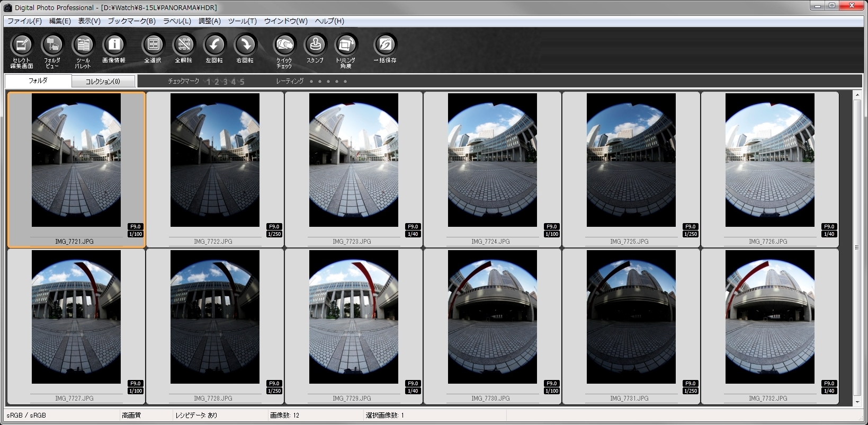This screenshot has height=425, width=868.
Task: Open the ブックマーク(B) menu
Action: [x=131, y=21]
